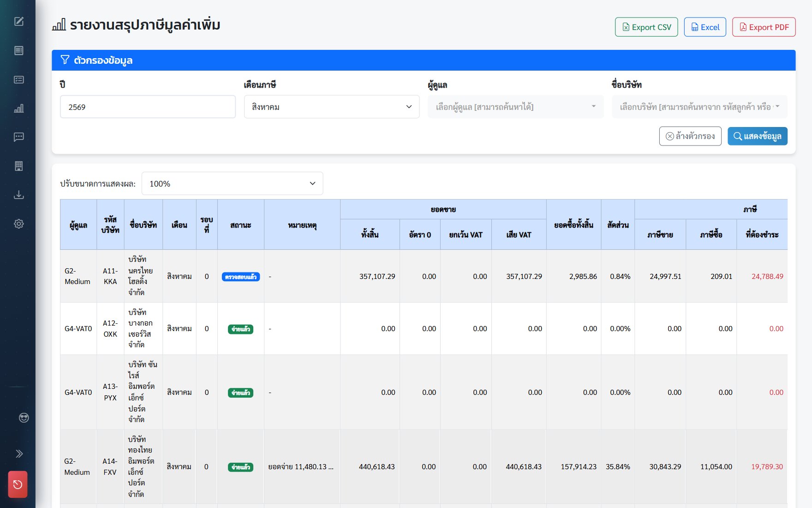Viewport: 812px width, 508px height.
Task: Expand sidebar with double chevron icon
Action: [19, 454]
